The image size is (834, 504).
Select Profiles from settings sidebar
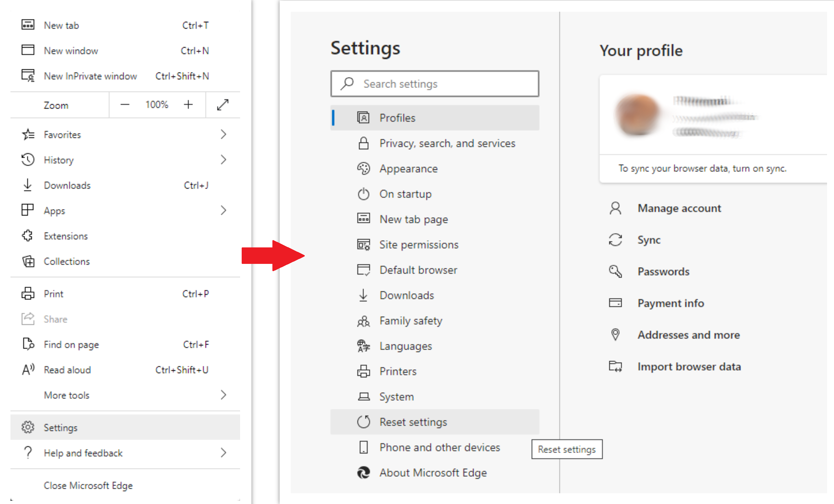click(x=398, y=118)
